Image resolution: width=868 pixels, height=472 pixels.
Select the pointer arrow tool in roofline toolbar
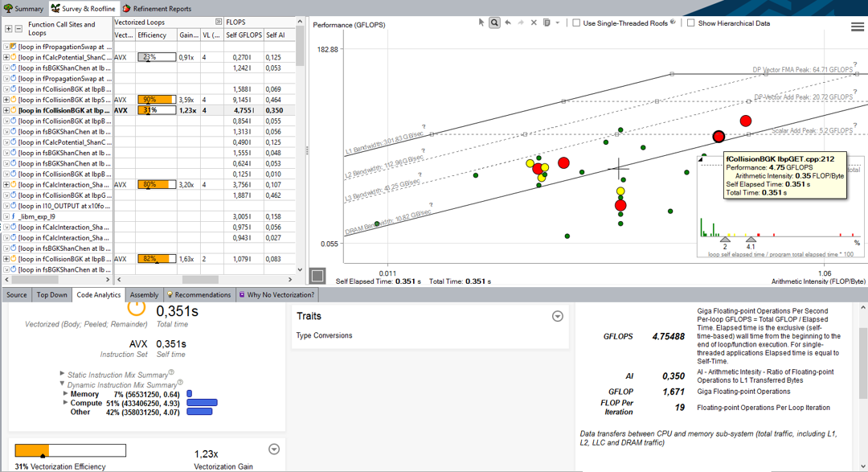coord(481,23)
